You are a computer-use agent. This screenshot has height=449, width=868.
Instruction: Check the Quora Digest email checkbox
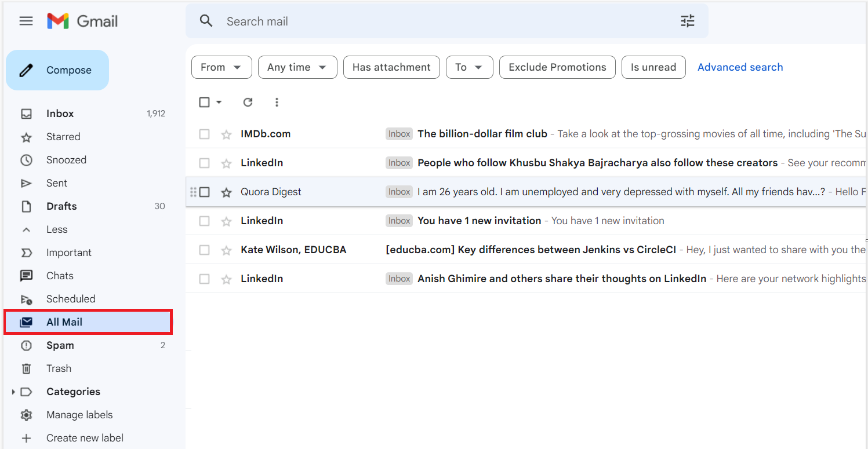click(204, 192)
